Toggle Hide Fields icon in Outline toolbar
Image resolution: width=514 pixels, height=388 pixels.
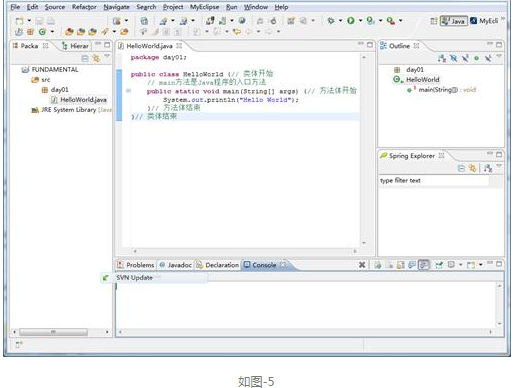click(x=454, y=58)
